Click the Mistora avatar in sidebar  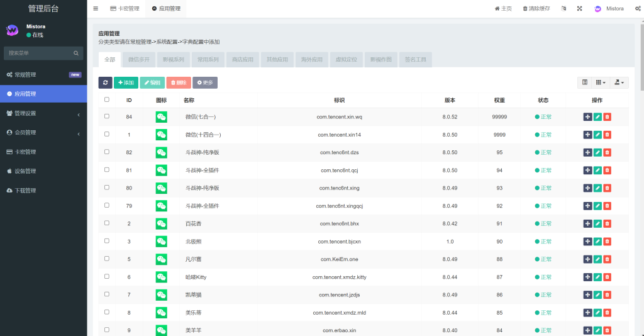[13, 30]
